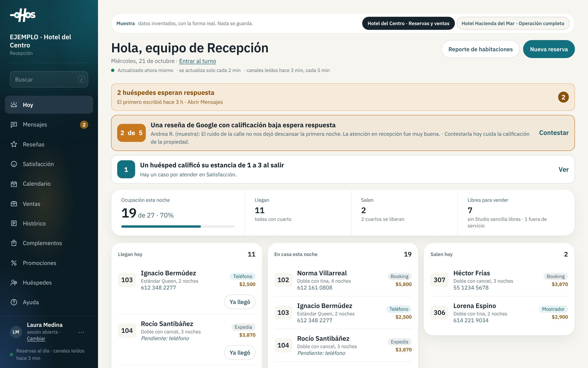588x368 pixels.
Task: Click room 104 badge in Llegan hoy
Action: pos(127,331)
